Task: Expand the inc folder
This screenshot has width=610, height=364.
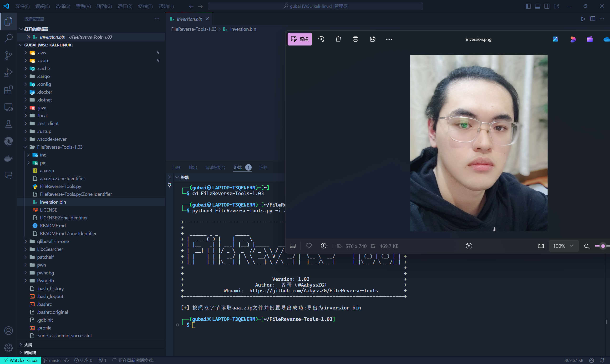Action: point(28,155)
